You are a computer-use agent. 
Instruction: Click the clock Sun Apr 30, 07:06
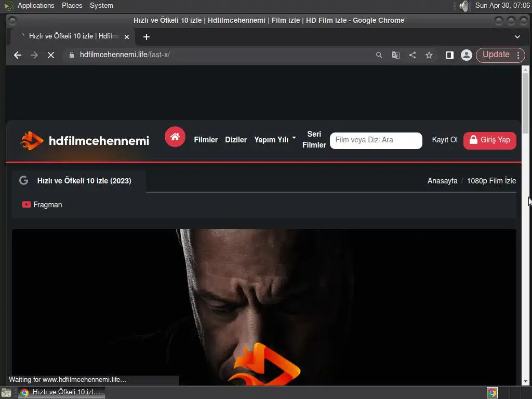tap(502, 5)
